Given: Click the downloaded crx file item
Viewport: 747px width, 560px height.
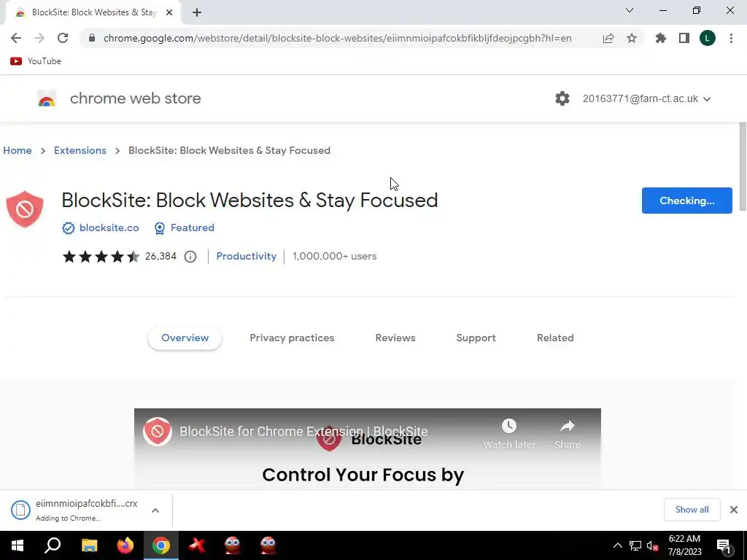Looking at the screenshot, I should [75, 510].
